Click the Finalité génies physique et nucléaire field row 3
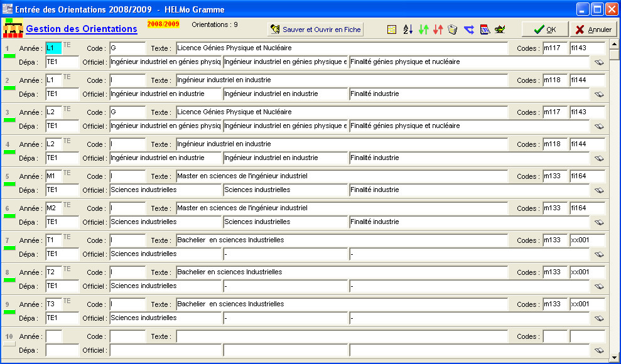 click(469, 126)
